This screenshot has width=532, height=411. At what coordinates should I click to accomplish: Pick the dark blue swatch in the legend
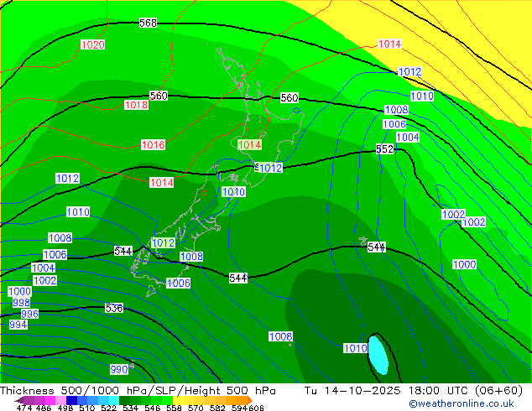point(71,400)
